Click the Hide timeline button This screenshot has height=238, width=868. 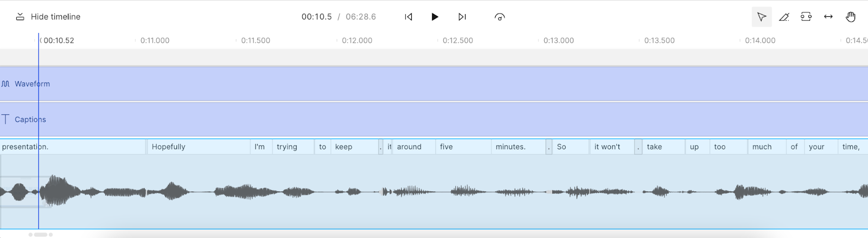[48, 17]
